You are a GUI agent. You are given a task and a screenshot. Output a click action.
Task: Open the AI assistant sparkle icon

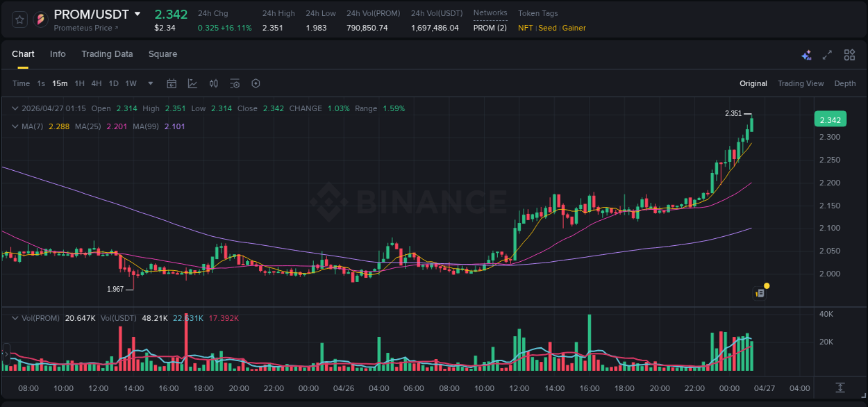pyautogui.click(x=806, y=55)
